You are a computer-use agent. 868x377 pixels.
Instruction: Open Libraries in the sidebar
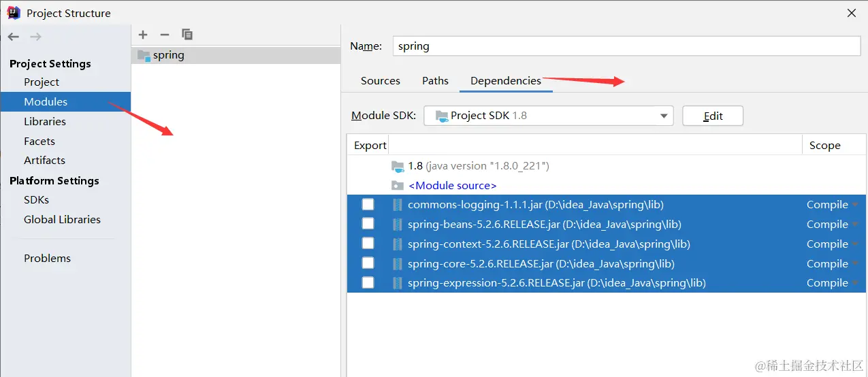[45, 121]
